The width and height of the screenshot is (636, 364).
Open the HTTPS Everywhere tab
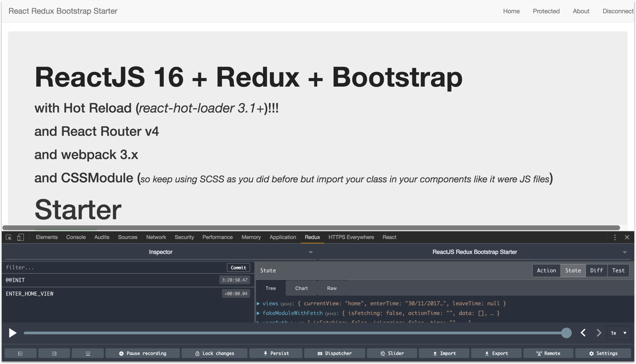point(351,237)
